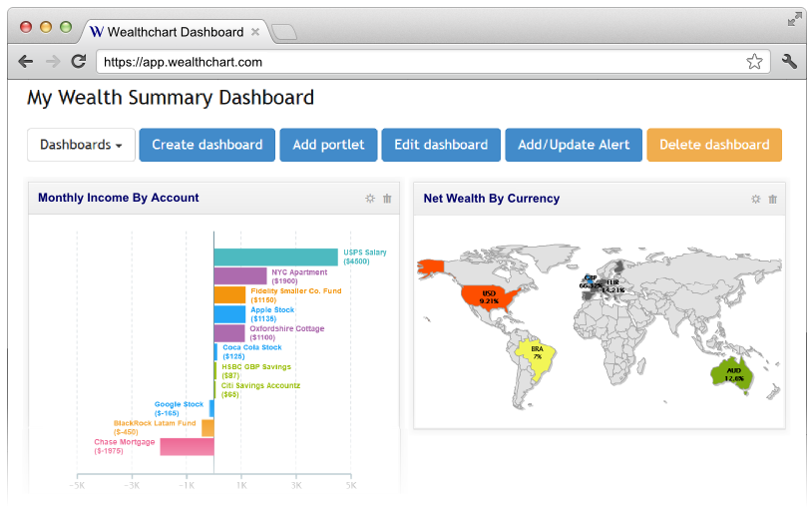Click the Wealthchart W favicon
Screen dimensions: 812x514
click(x=97, y=32)
